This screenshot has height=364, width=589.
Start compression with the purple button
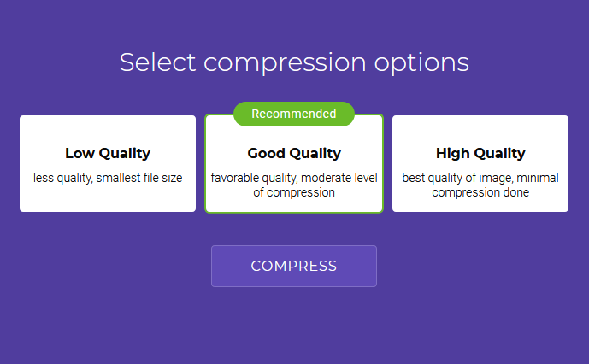point(294,266)
